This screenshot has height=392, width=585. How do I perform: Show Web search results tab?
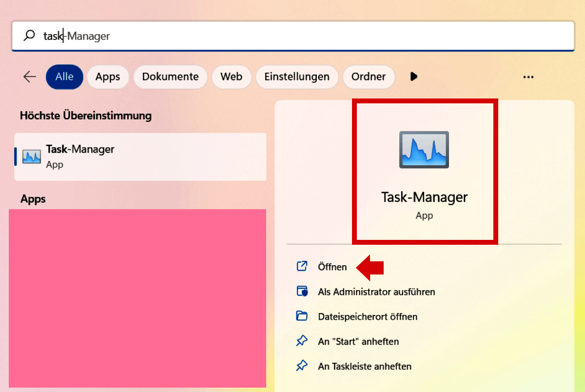point(231,77)
